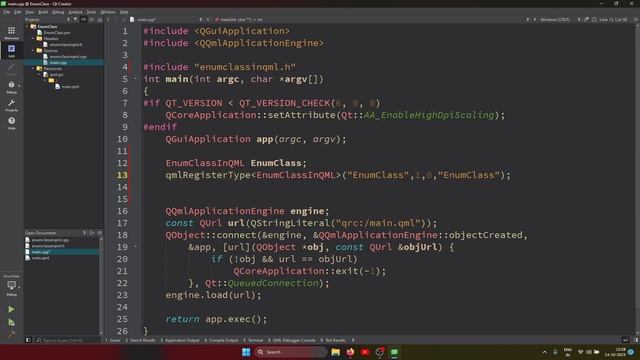Split the Projects panel view

(x=92, y=20)
